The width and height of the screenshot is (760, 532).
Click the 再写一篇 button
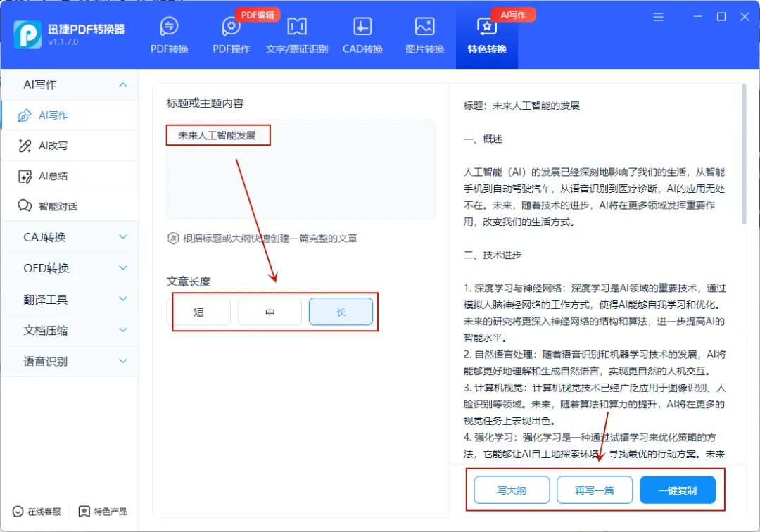coord(595,490)
